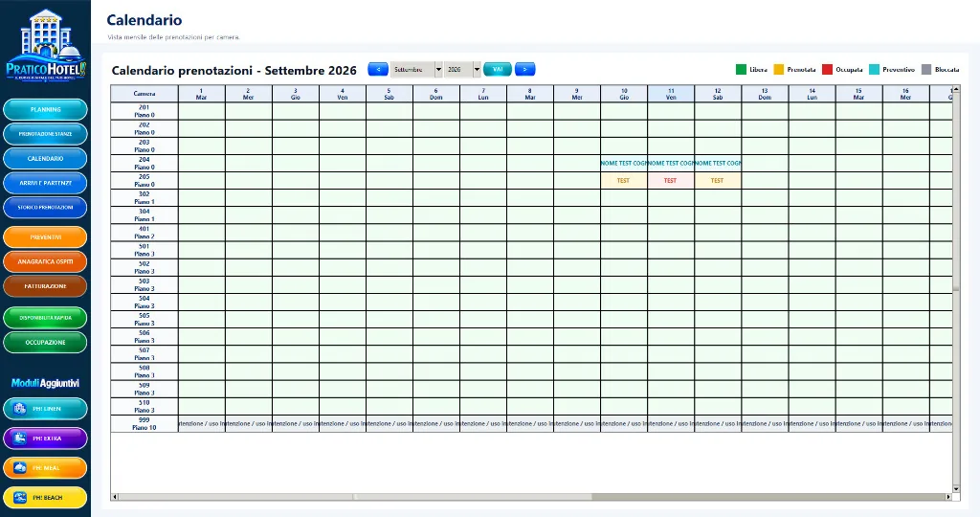Image resolution: width=980 pixels, height=517 pixels.
Task: Open the PH! EXTRA module
Action: tap(46, 438)
